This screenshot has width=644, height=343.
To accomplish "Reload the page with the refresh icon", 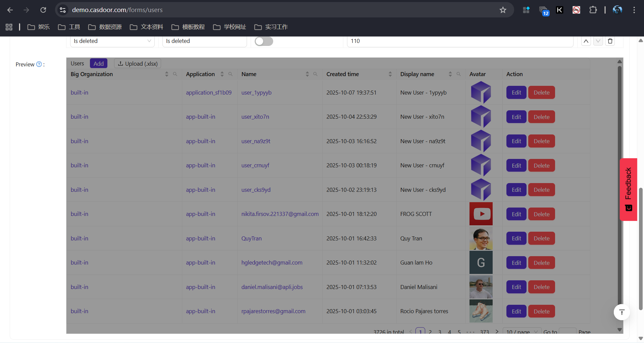I will pos(43,10).
